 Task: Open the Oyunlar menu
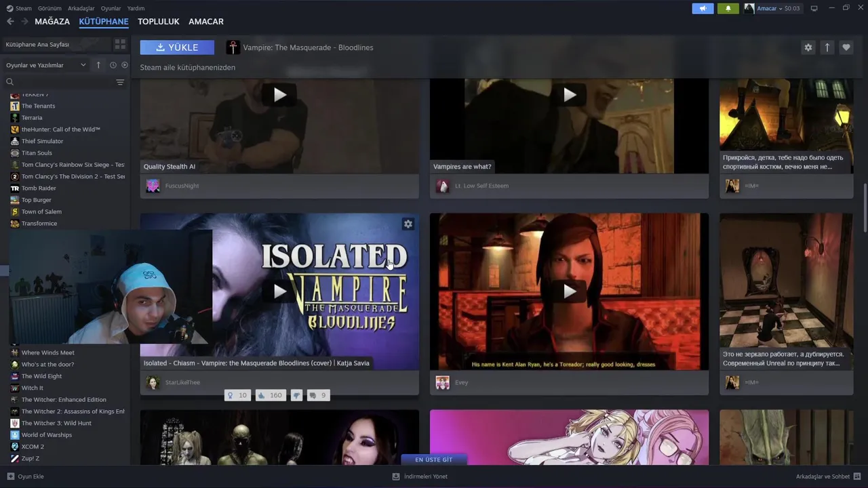tap(111, 8)
